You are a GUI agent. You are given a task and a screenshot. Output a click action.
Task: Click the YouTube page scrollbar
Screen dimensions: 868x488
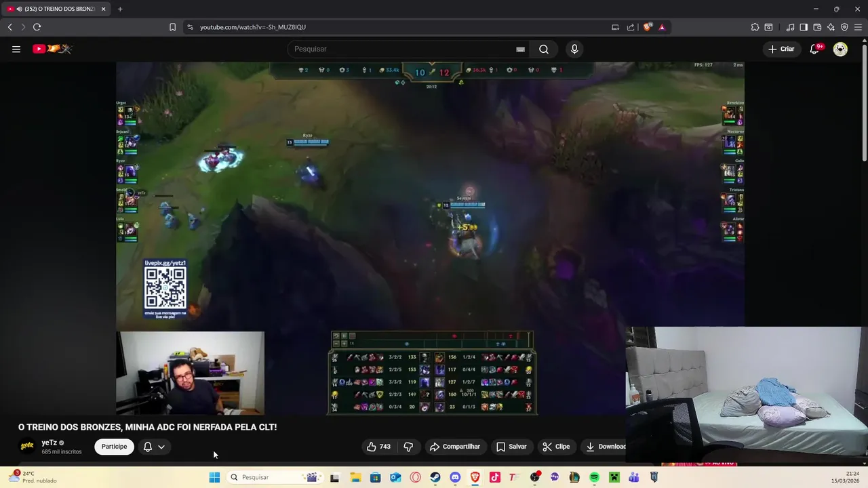tap(864, 102)
